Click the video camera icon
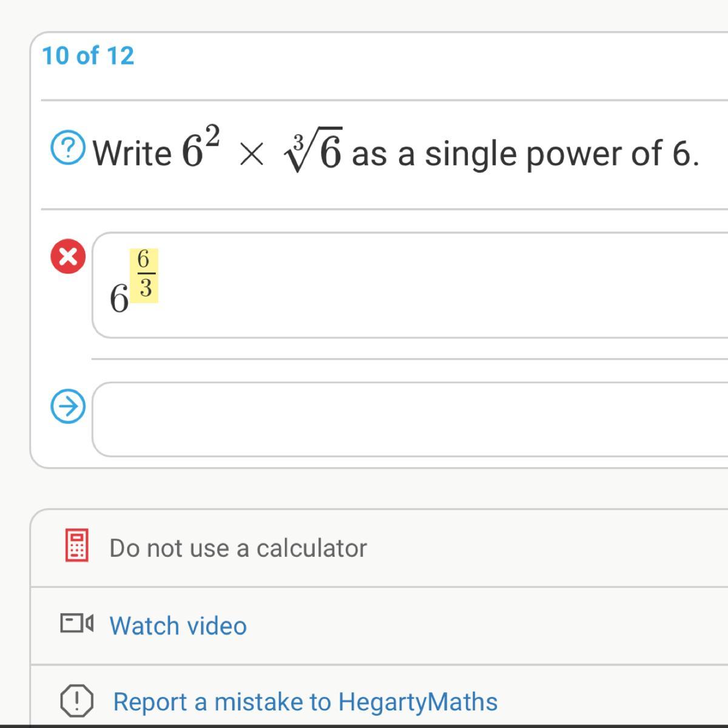 point(77,623)
